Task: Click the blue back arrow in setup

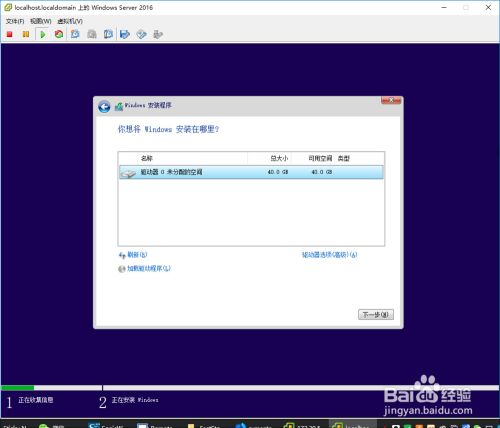Action: coord(104,107)
